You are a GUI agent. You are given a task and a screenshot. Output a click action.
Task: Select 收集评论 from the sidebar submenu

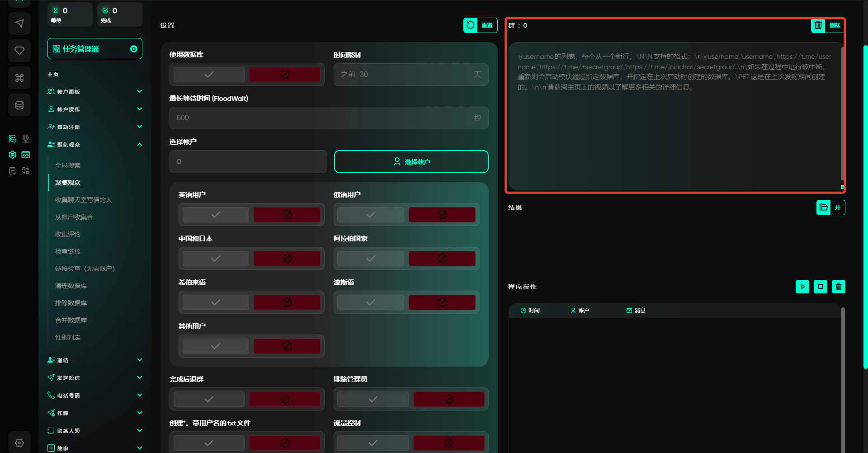click(x=68, y=234)
